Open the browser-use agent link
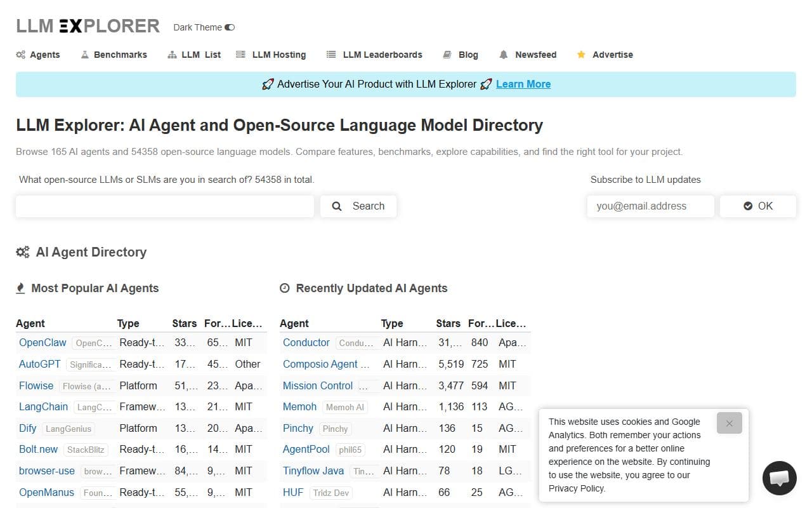Image resolution: width=812 pixels, height=508 pixels. coord(47,471)
